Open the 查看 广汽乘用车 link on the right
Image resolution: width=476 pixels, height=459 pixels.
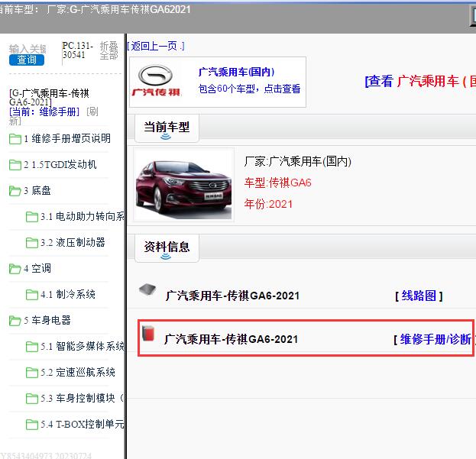tap(420, 82)
